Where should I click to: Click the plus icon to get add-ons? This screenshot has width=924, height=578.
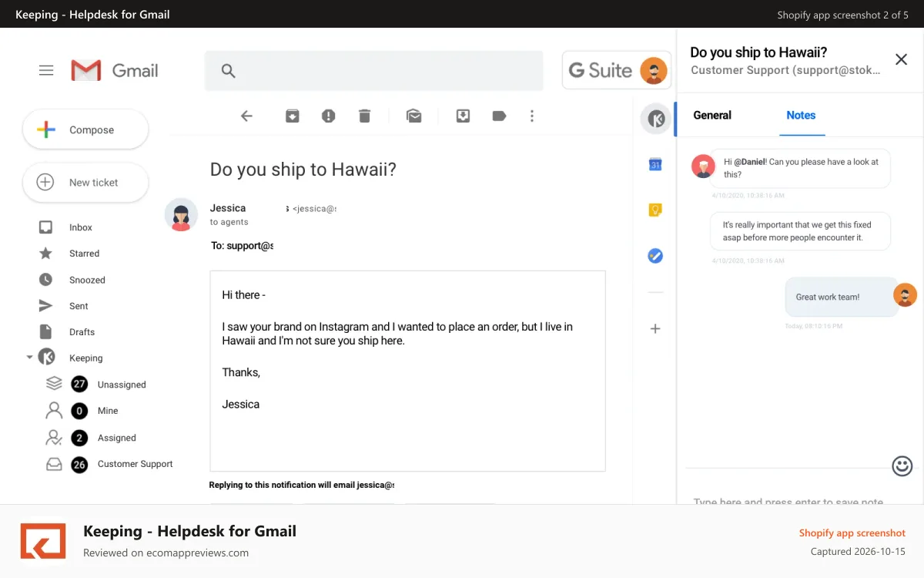click(x=655, y=328)
